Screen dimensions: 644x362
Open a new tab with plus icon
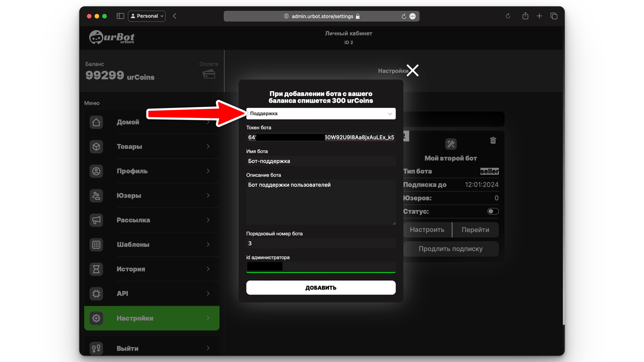(x=539, y=16)
